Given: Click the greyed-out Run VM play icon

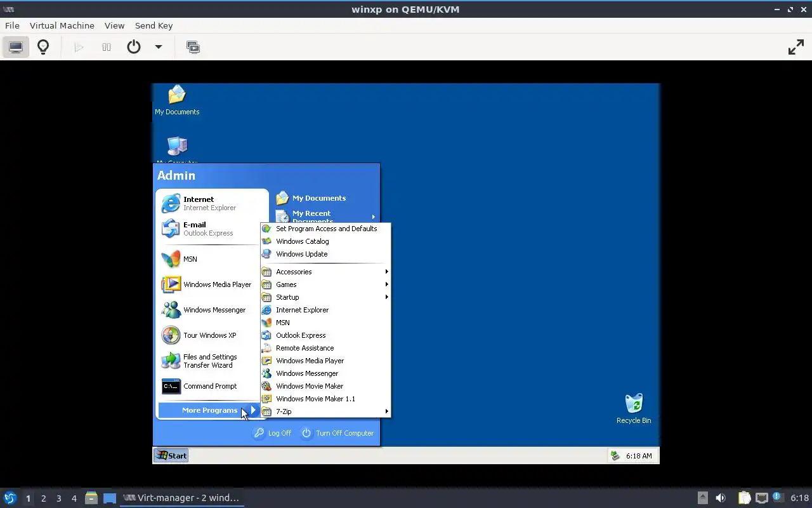Looking at the screenshot, I should pos(79,47).
